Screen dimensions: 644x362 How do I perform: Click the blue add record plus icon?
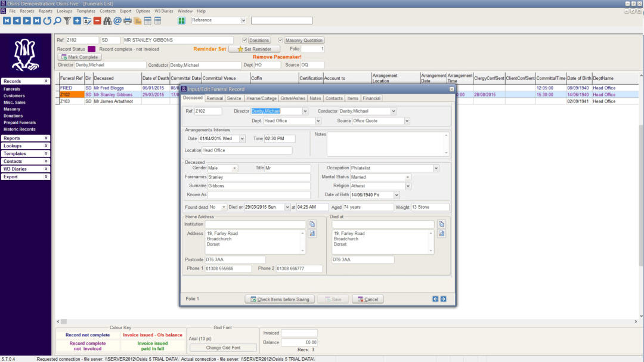[78, 21]
